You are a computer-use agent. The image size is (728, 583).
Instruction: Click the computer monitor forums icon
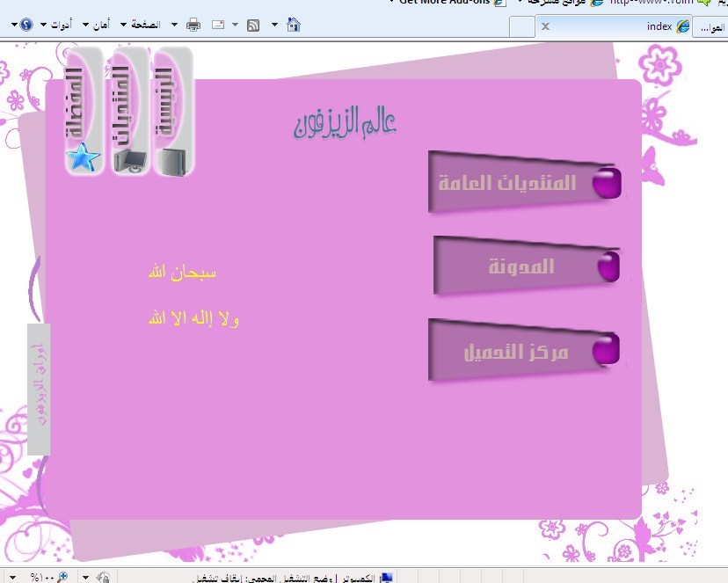(x=131, y=160)
